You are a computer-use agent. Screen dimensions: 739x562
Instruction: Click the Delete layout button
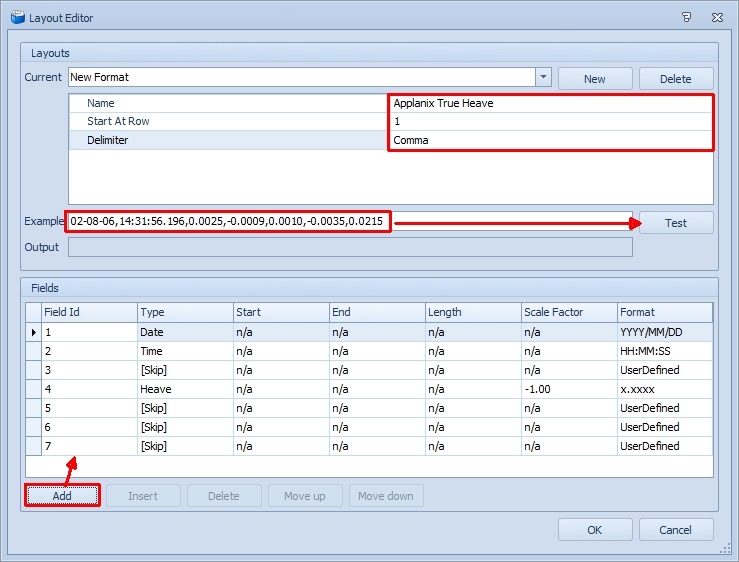coord(676,79)
